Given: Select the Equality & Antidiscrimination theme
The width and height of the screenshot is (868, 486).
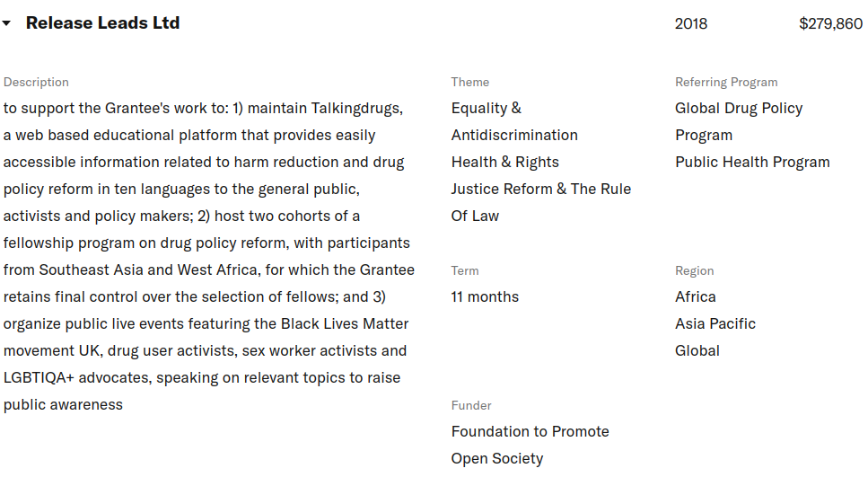Looking at the screenshot, I should [514, 121].
